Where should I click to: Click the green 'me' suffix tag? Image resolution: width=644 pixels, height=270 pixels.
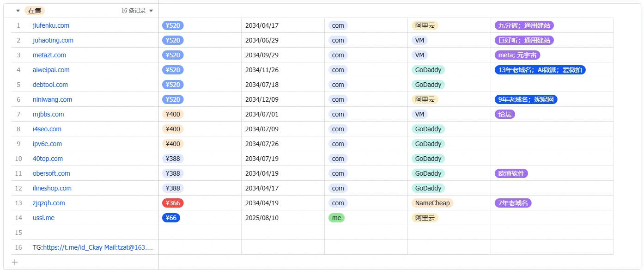(x=336, y=218)
